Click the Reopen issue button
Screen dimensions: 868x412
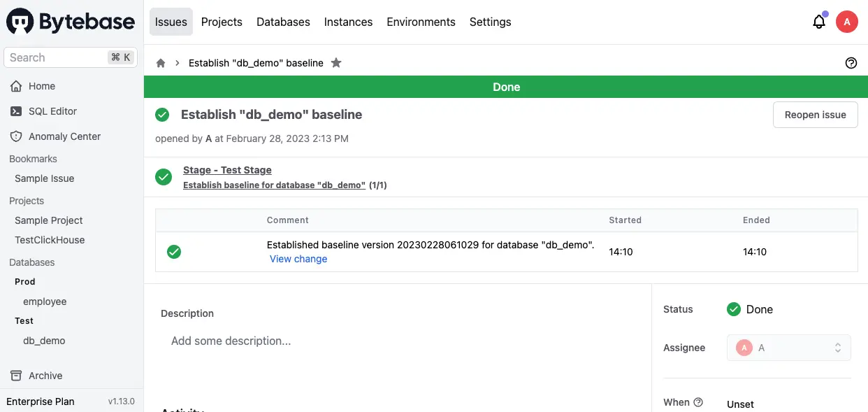pyautogui.click(x=815, y=114)
